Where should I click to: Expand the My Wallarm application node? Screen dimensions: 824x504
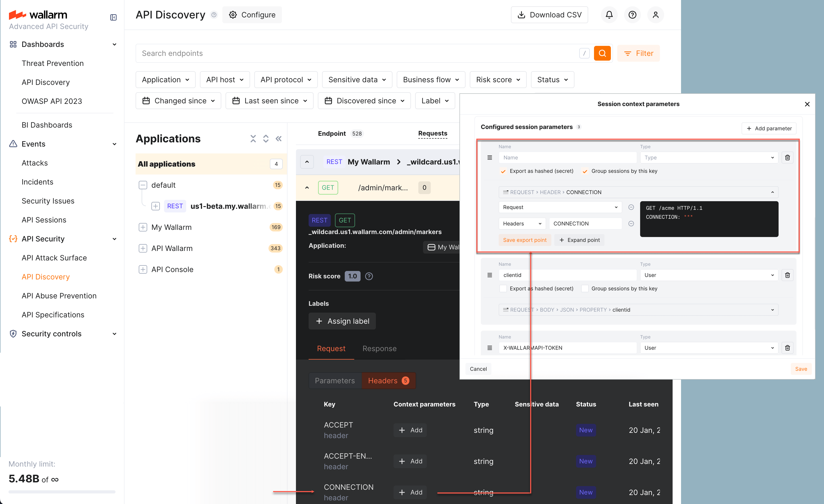143,227
